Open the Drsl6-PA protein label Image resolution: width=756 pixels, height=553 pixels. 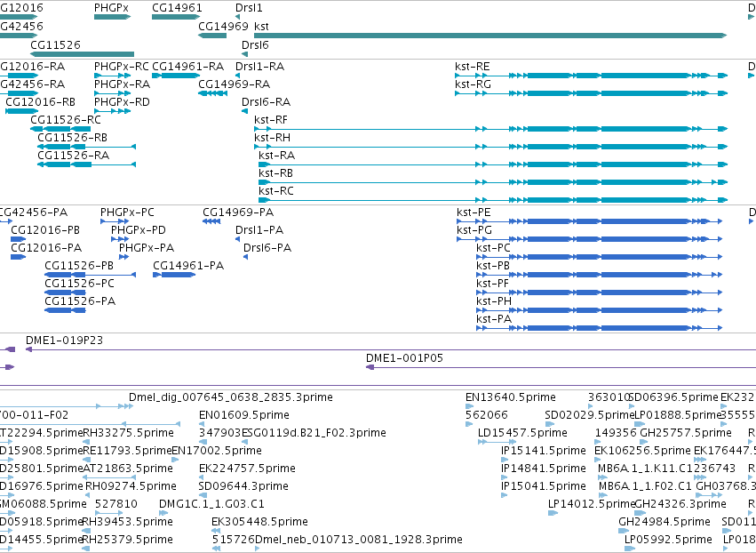click(x=267, y=248)
